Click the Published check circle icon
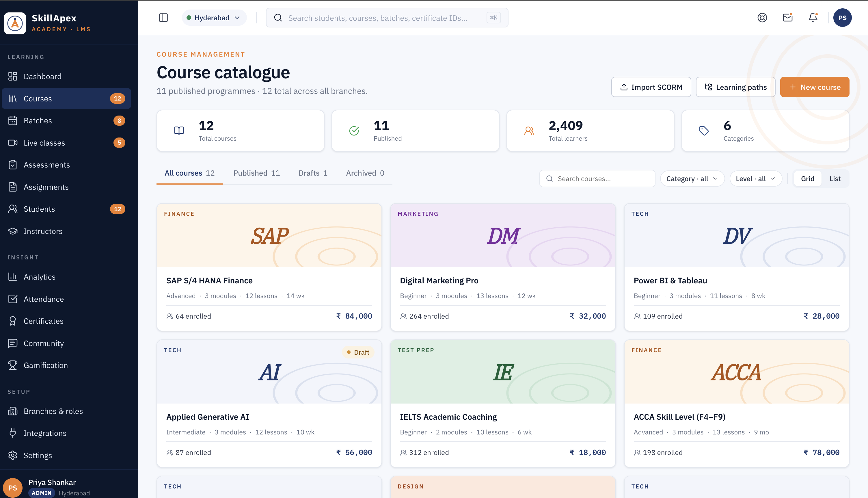 [354, 131]
